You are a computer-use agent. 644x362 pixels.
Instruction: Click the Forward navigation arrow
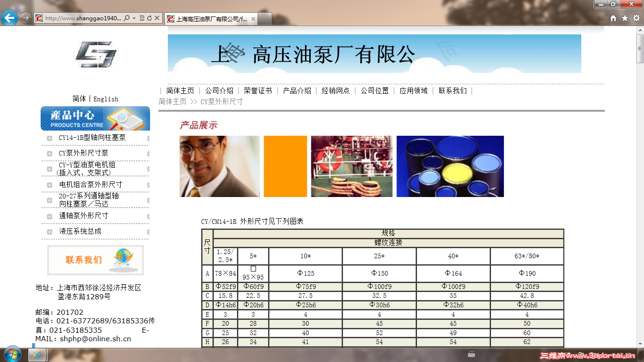(25, 18)
